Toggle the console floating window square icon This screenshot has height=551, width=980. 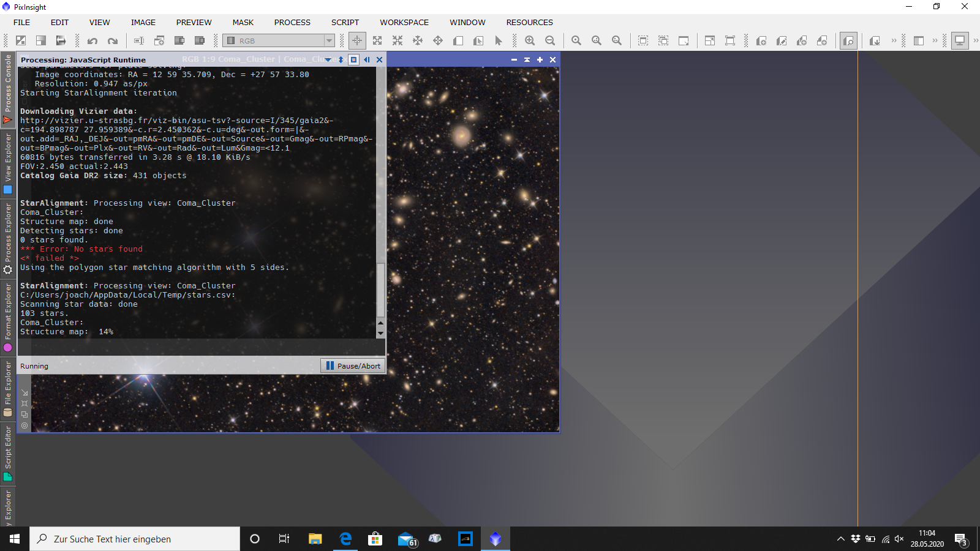pos(353,60)
